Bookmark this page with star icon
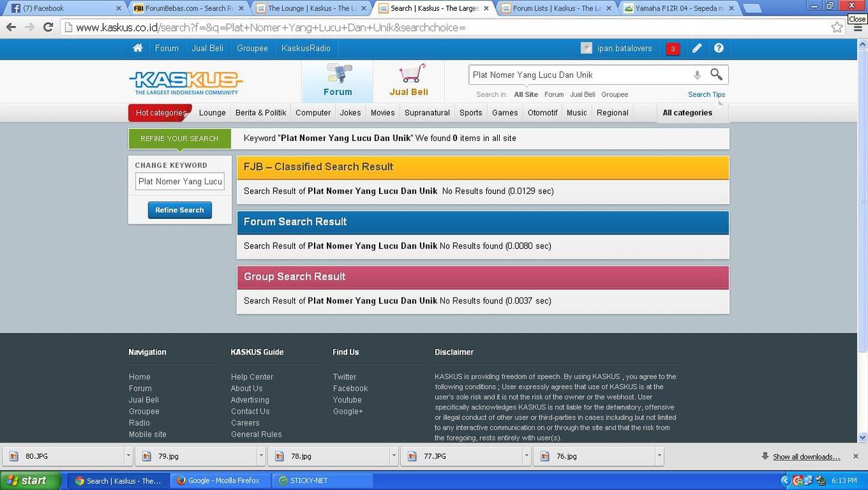The width and height of the screenshot is (868, 490). tap(837, 28)
